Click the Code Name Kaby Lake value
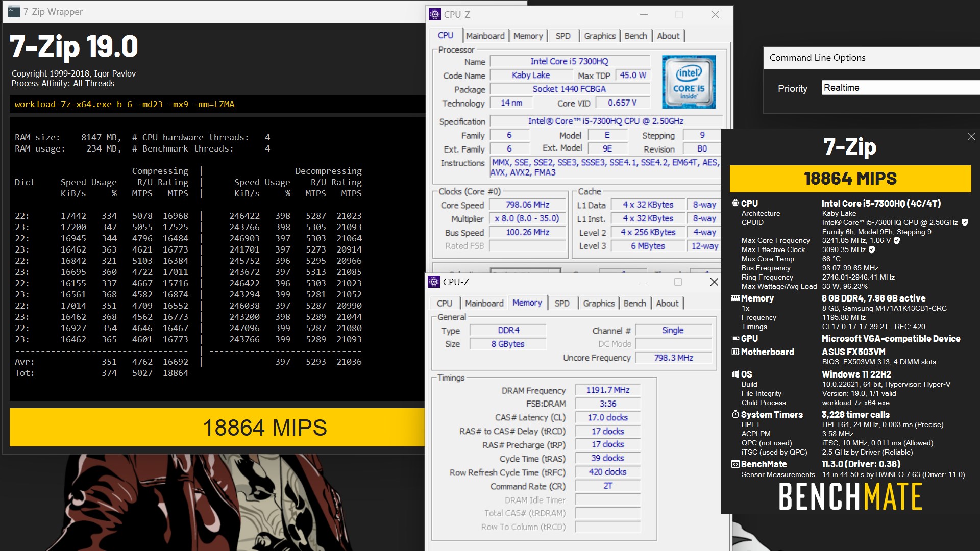 tap(531, 75)
